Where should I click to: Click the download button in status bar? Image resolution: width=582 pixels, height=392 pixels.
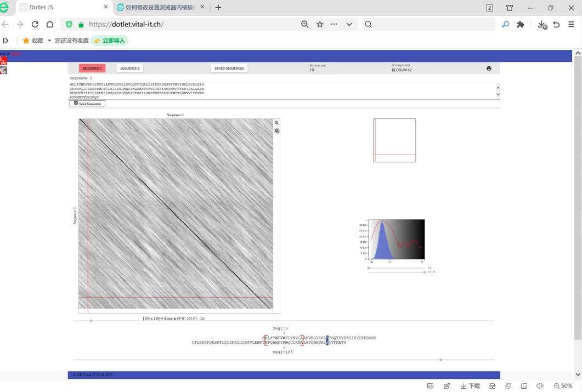point(470,386)
